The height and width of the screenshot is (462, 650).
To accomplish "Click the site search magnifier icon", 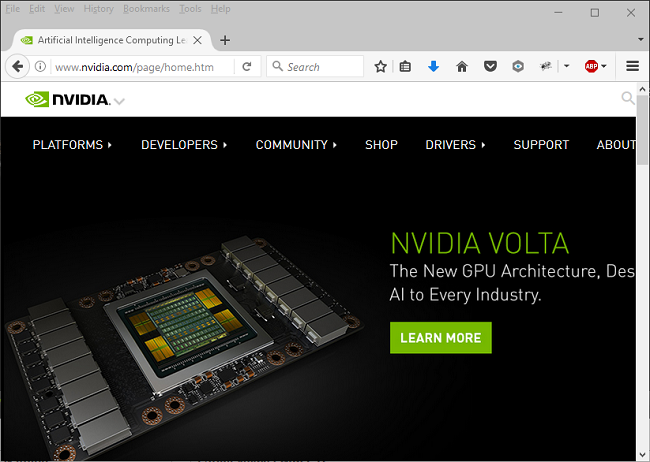I will tap(628, 98).
